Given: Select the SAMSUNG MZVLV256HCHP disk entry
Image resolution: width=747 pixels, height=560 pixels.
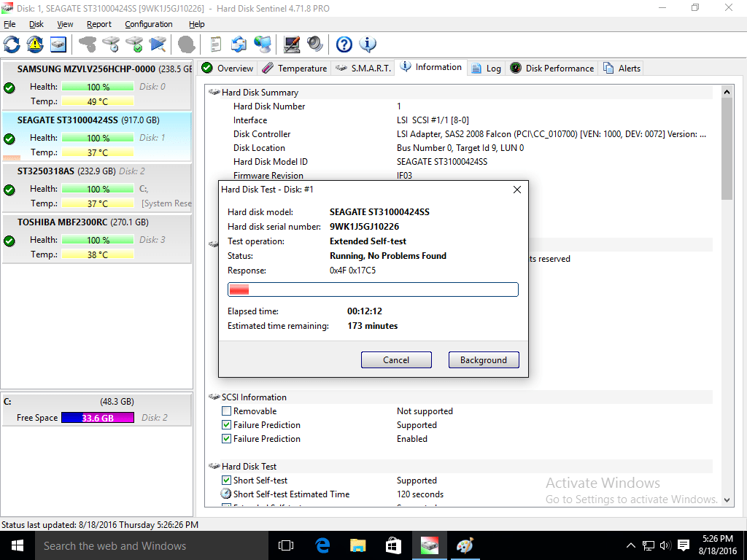Looking at the screenshot, I should 97,85.
